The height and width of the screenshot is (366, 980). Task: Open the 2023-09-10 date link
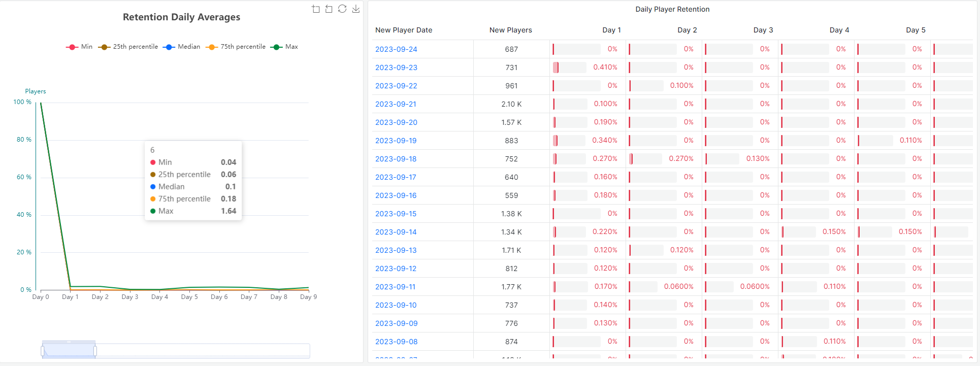[x=396, y=305]
